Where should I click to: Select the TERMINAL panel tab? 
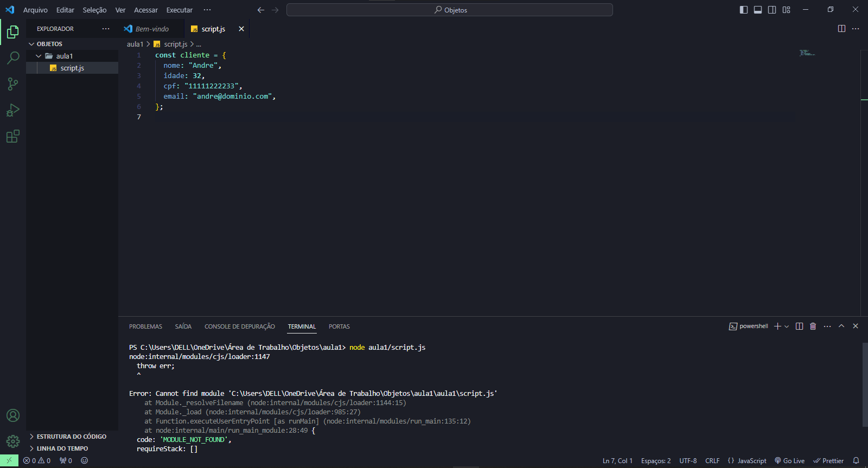(x=302, y=326)
